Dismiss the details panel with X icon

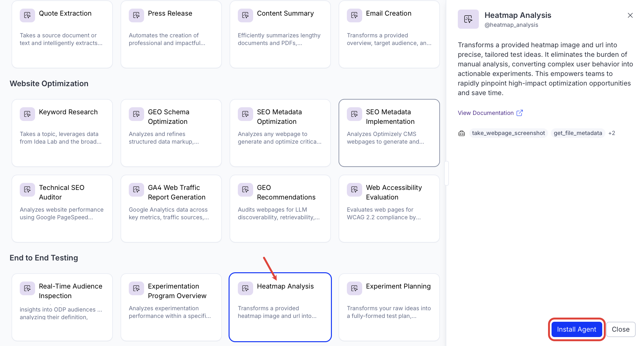tap(630, 15)
